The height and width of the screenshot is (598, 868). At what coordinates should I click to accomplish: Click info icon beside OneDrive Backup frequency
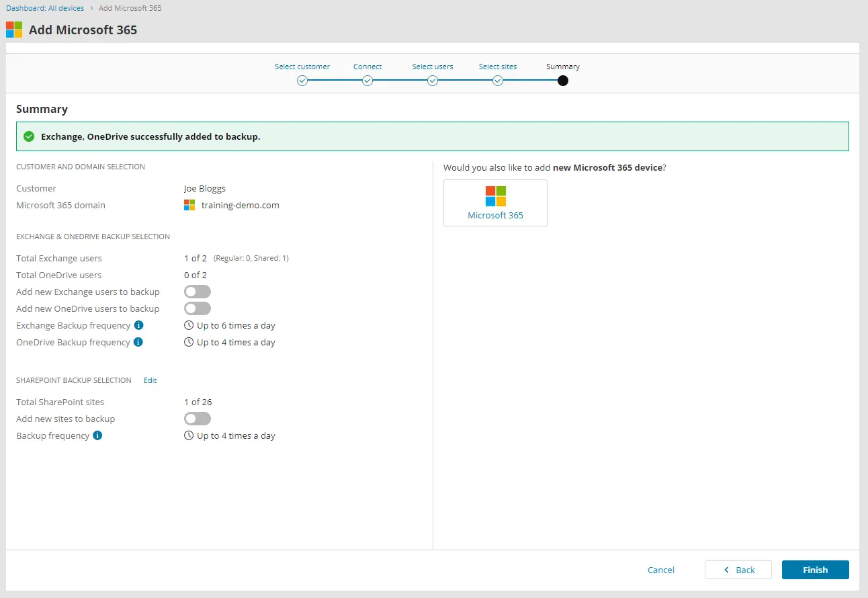coord(138,342)
